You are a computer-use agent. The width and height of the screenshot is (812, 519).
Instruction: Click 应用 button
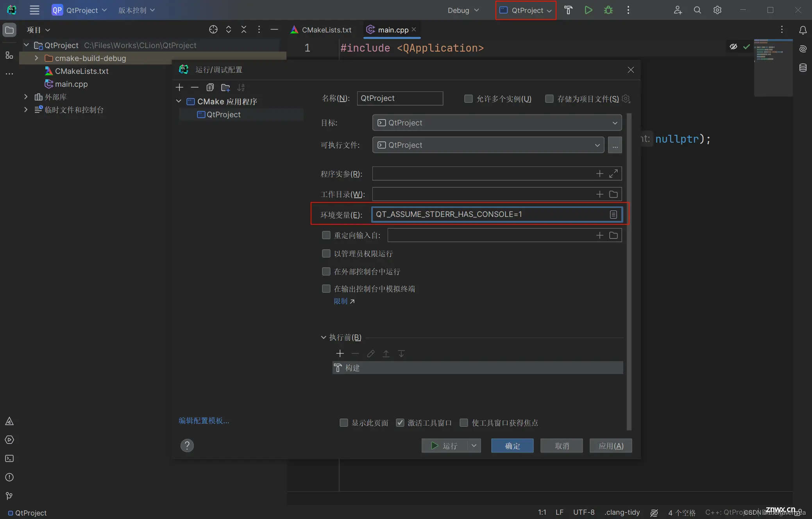611,446
